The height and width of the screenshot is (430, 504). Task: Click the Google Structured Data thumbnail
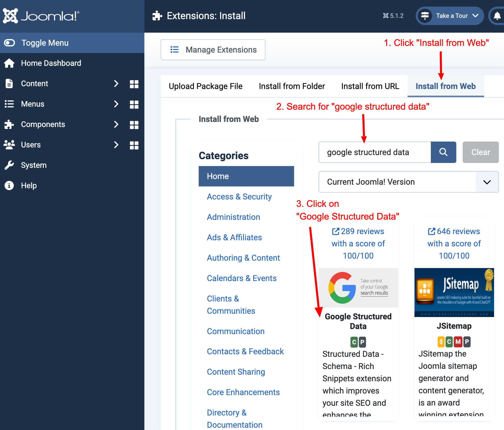coord(358,288)
